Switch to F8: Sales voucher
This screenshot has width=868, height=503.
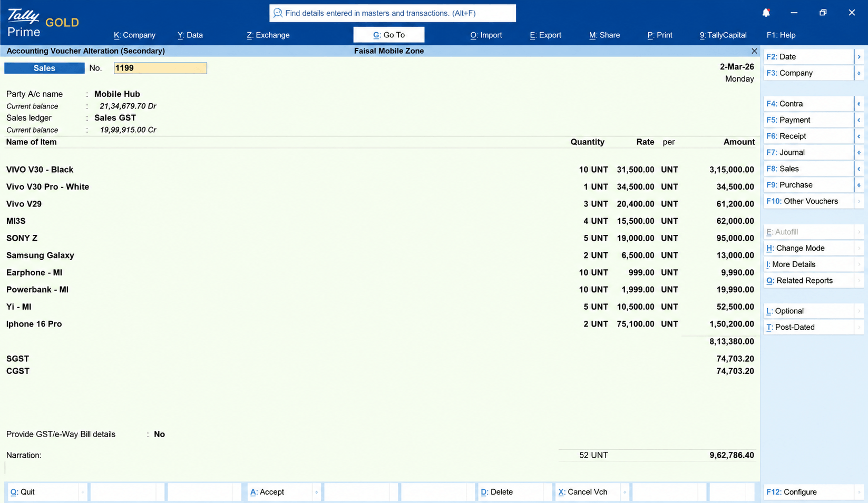pyautogui.click(x=808, y=169)
